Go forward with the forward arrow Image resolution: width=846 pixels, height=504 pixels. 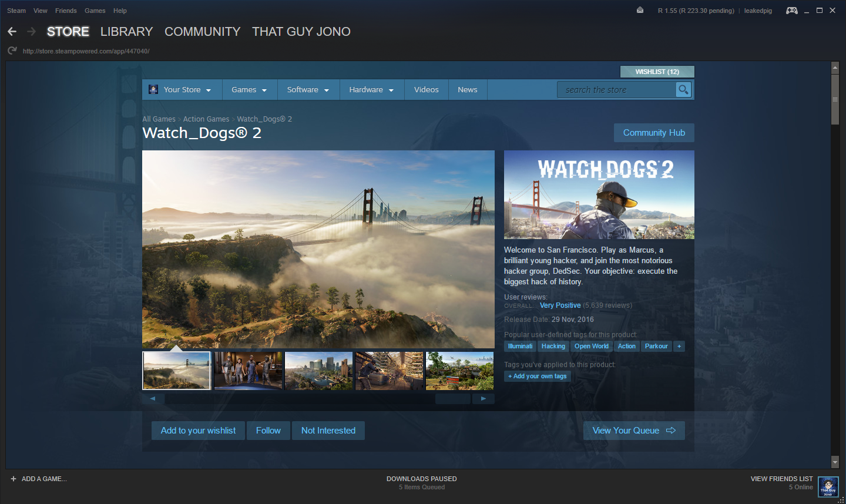click(32, 32)
